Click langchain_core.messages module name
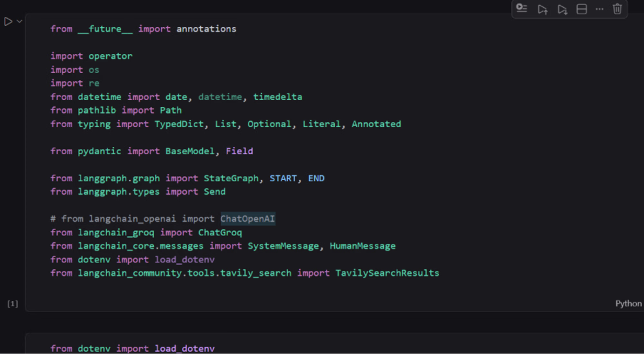The image size is (644, 354). (141, 246)
